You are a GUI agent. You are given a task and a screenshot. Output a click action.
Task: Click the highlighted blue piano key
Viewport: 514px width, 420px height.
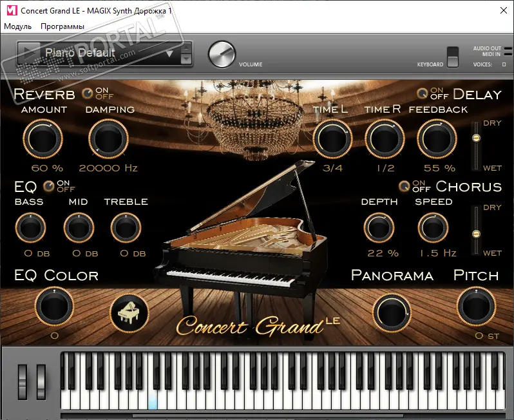[x=153, y=401]
